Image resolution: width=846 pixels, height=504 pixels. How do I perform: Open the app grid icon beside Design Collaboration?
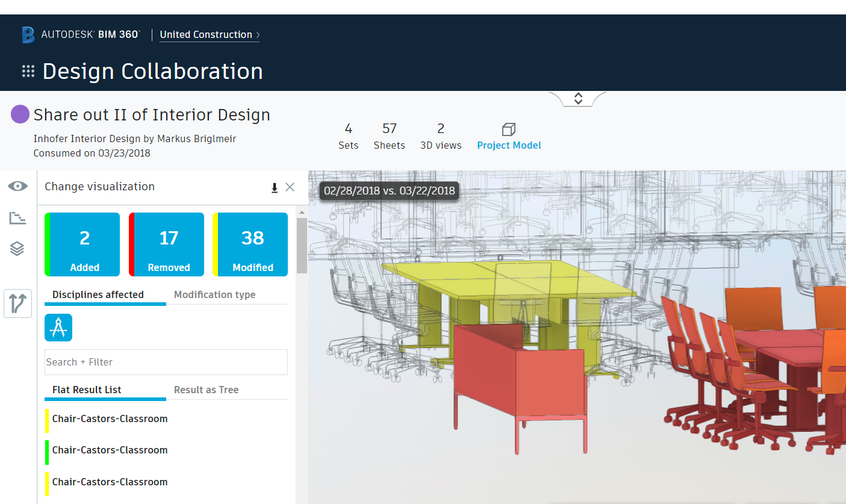pyautogui.click(x=28, y=71)
